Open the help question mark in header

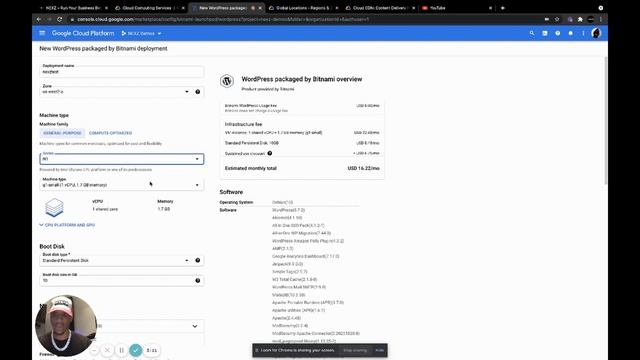coord(558,33)
